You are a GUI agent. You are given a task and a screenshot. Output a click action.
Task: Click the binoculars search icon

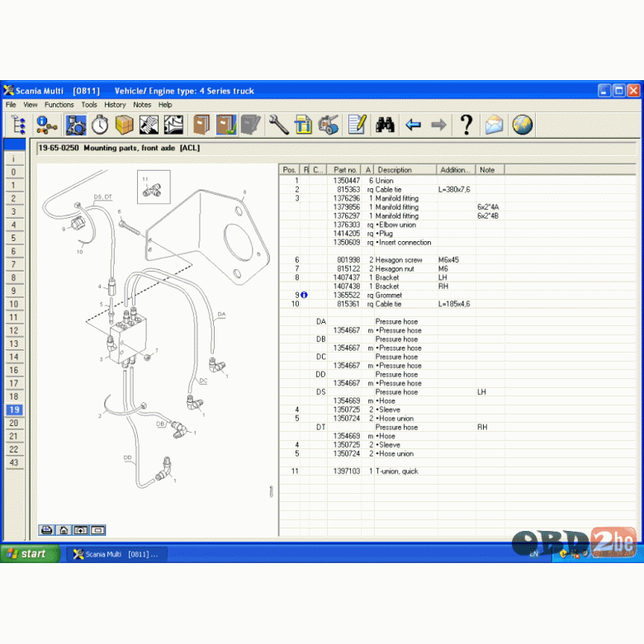pos(385,125)
